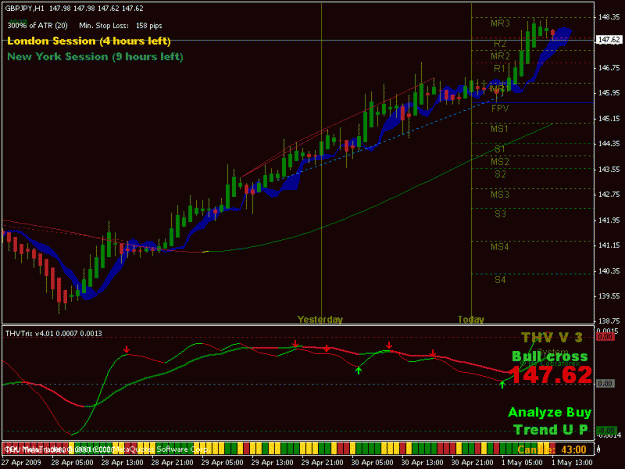Click the 141.95 price axis value
This screenshot has width=625, height=469.
pyautogui.click(x=609, y=220)
